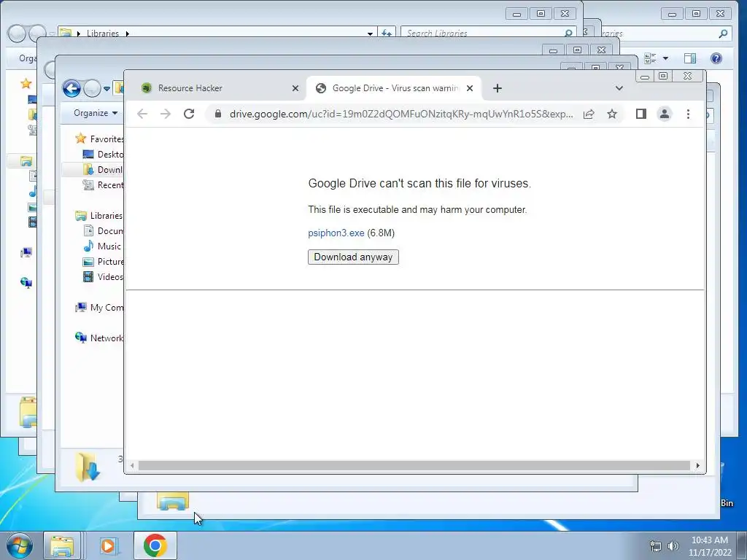Select the Google Drive - Virus scan warning tab

(x=394, y=88)
